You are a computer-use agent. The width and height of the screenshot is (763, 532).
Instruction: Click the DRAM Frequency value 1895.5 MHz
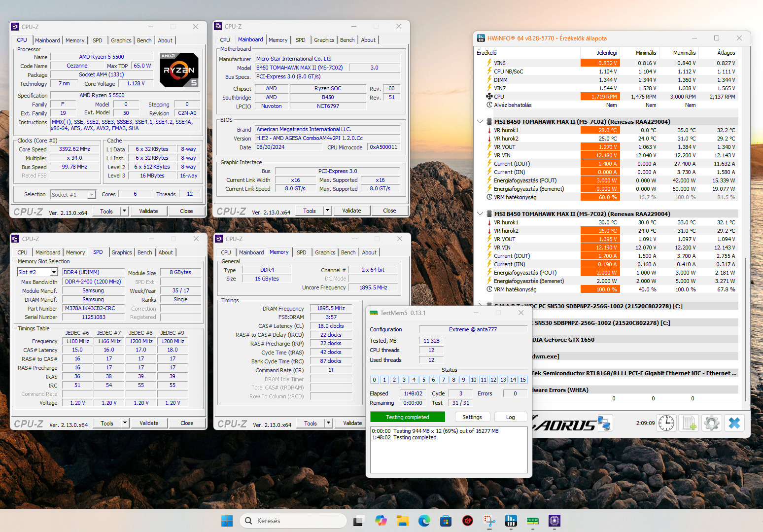(x=331, y=309)
